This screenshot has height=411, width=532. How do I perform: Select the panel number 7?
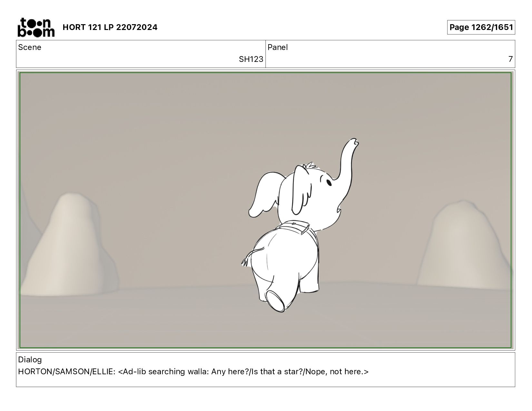pos(510,59)
